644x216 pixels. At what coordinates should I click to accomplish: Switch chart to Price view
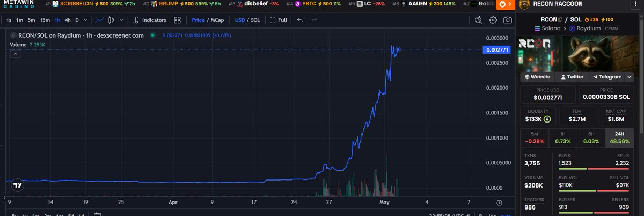(198, 20)
